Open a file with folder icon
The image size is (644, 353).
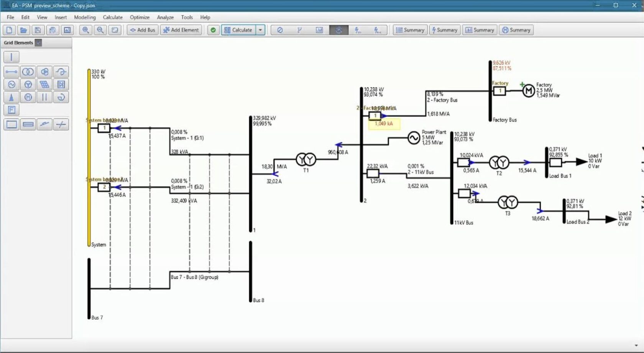click(23, 30)
